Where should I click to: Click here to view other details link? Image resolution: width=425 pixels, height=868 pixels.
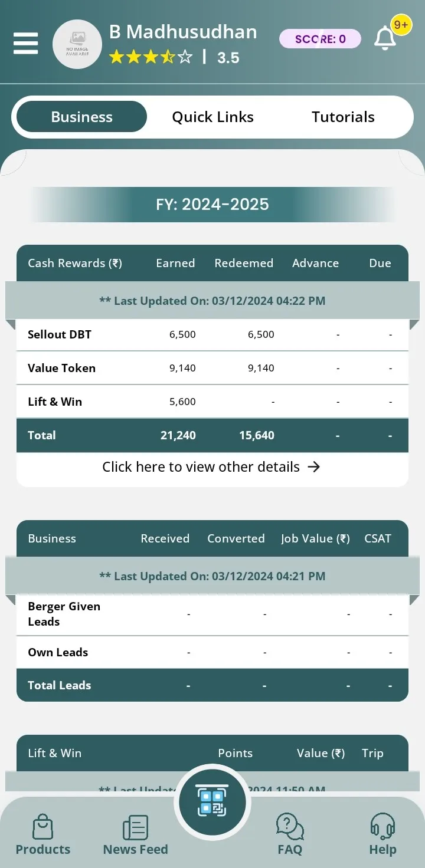click(x=211, y=466)
